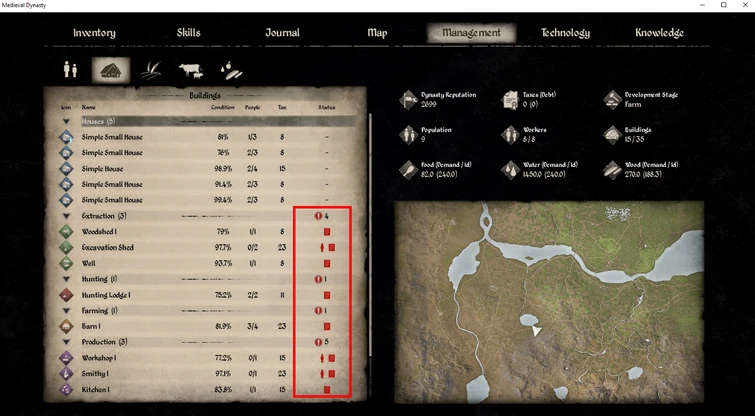The height and width of the screenshot is (416, 755).
Task: Collapse the Houses (5) category arrow
Action: tap(66, 122)
